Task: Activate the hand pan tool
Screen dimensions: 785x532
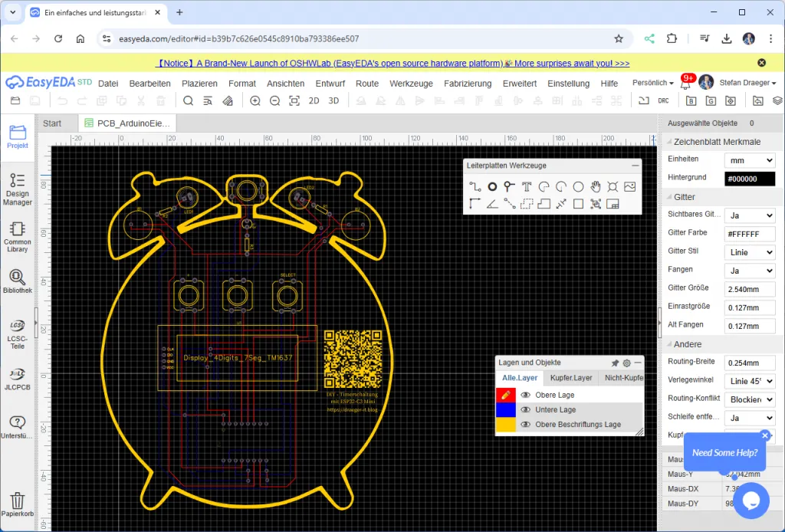Action: [596, 186]
